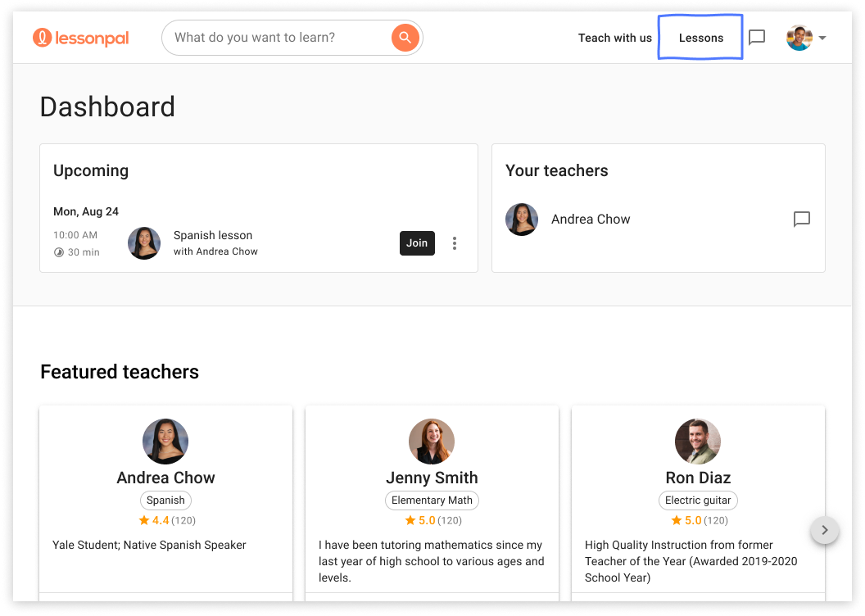Viewport: 865px width, 616px height.
Task: Join the Spanish lesson
Action: (x=417, y=243)
